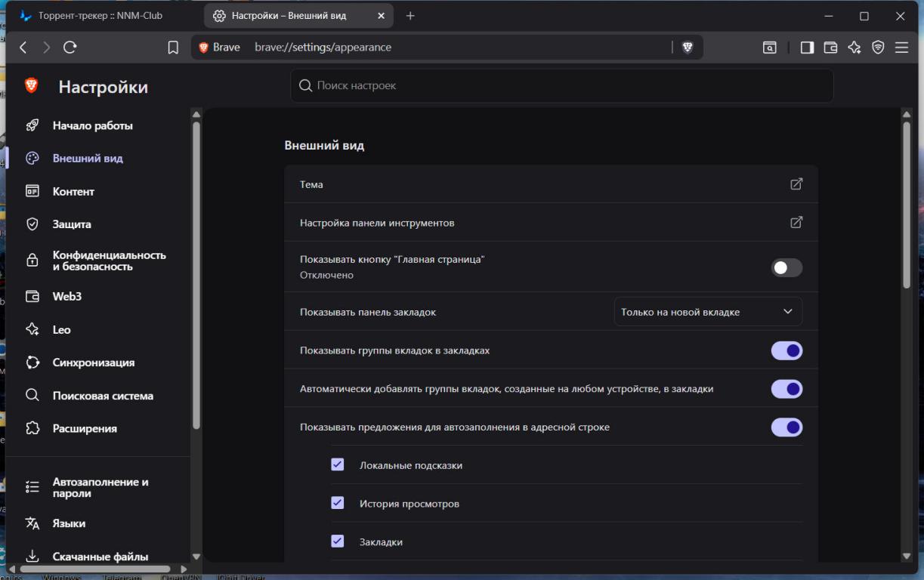Open the "Защита" settings section

72,224
